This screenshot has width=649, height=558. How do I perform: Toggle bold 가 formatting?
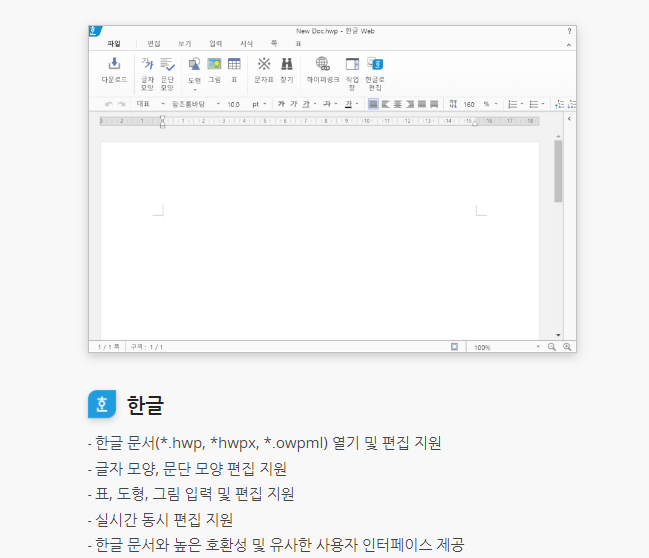tap(281, 104)
